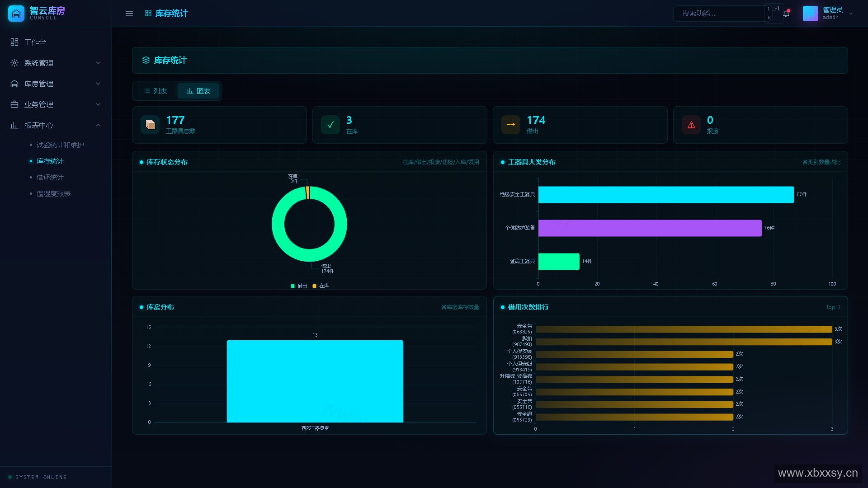Switch to the 图表 tab
Screen dimensions: 868x488
coord(198,91)
